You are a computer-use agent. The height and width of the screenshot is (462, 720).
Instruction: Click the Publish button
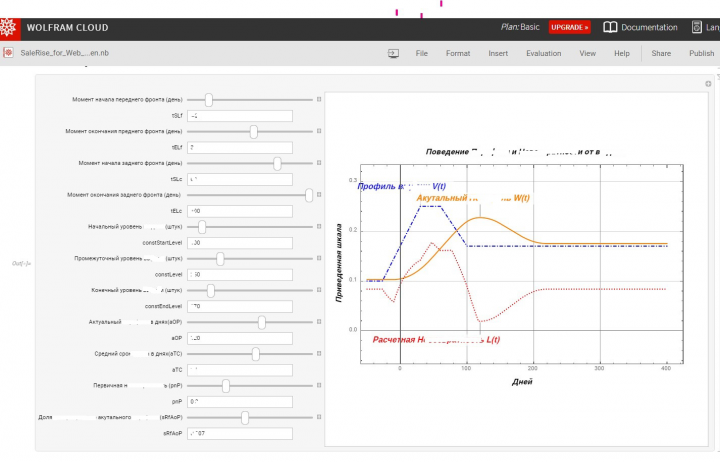(701, 53)
